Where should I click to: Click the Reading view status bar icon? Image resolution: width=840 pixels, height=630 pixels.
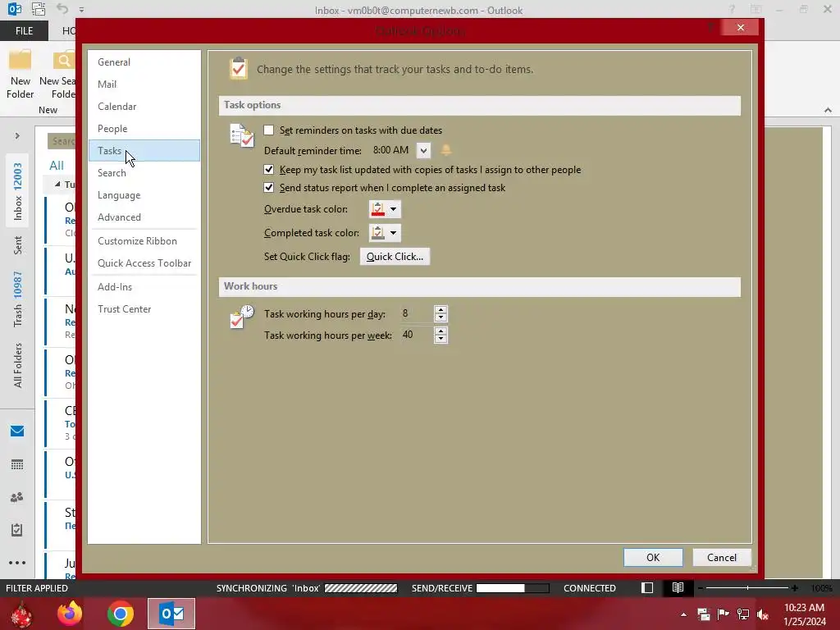coord(678,588)
